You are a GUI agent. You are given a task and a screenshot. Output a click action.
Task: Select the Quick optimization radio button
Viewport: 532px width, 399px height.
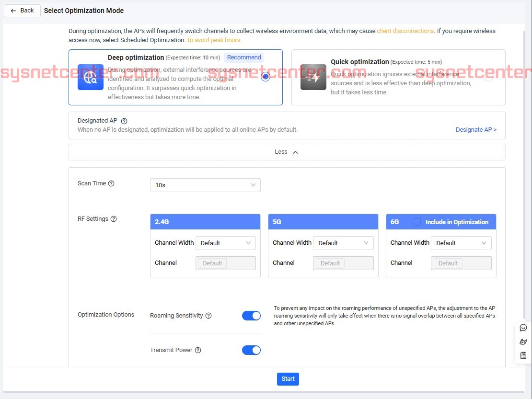488,77
